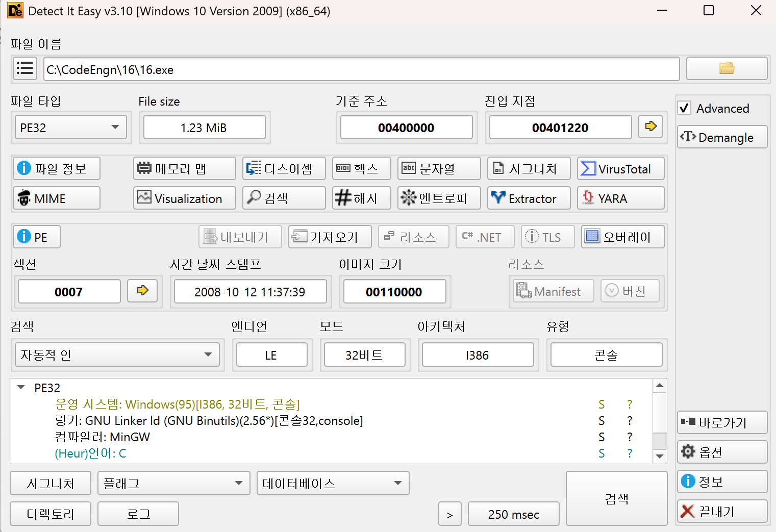The width and height of the screenshot is (776, 532).
Task: Click the File size 1.23 MiB field
Action: click(x=205, y=128)
